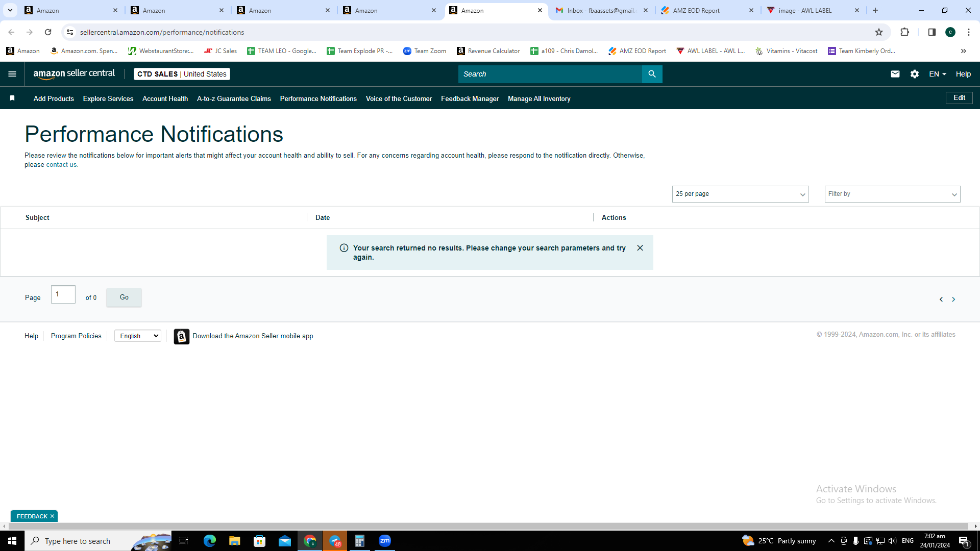Image resolution: width=980 pixels, height=551 pixels.
Task: Open the Chrome profile avatar
Action: [x=950, y=32]
